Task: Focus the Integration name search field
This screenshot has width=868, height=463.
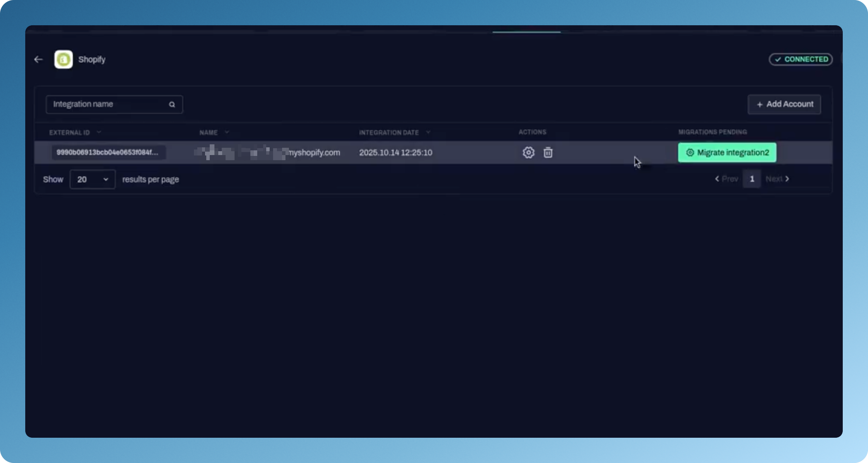Action: tap(107, 105)
